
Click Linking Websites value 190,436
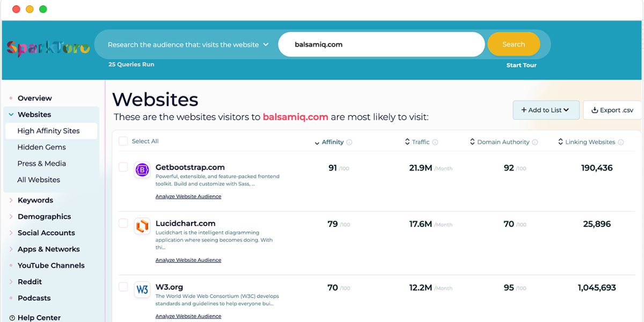pyautogui.click(x=597, y=168)
